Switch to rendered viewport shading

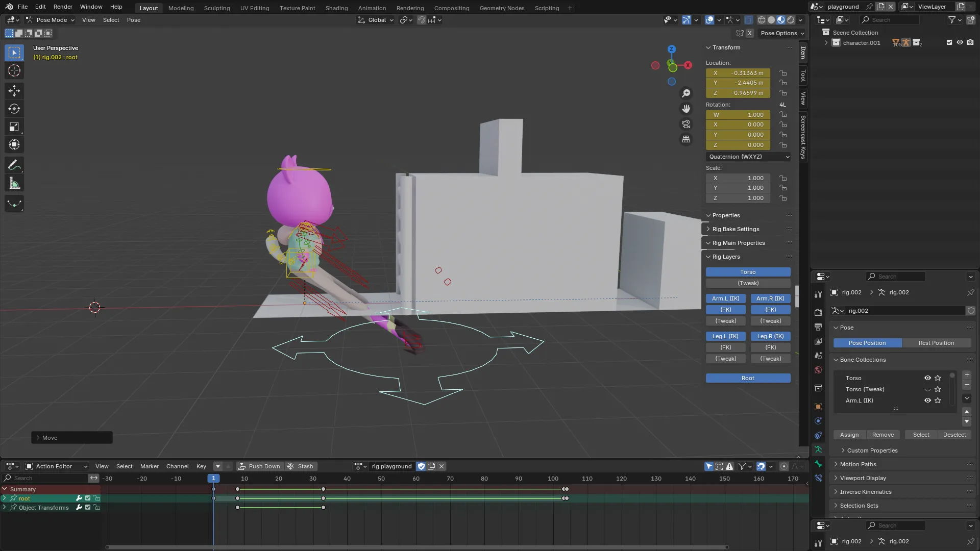tap(791, 20)
